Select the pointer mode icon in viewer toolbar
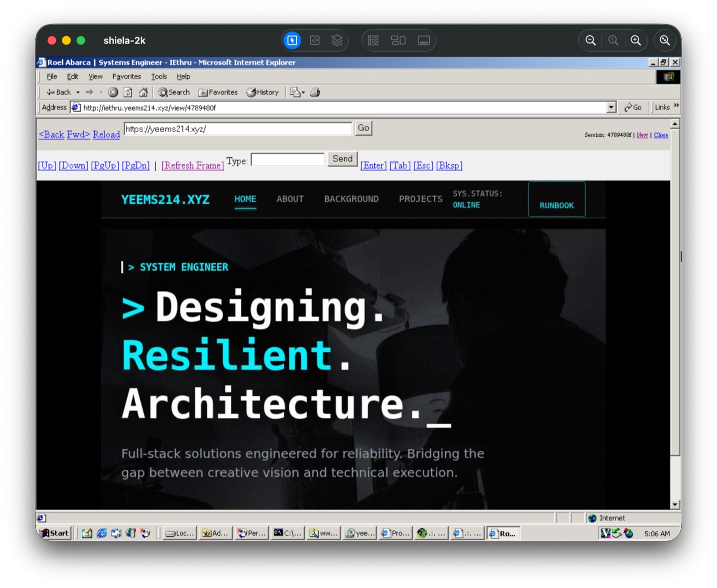The image size is (717, 588). (x=292, y=40)
